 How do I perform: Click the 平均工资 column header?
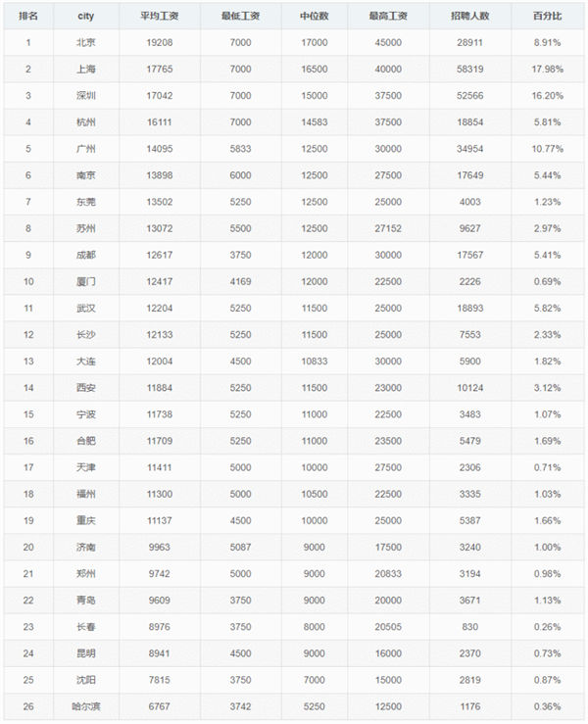tap(160, 16)
